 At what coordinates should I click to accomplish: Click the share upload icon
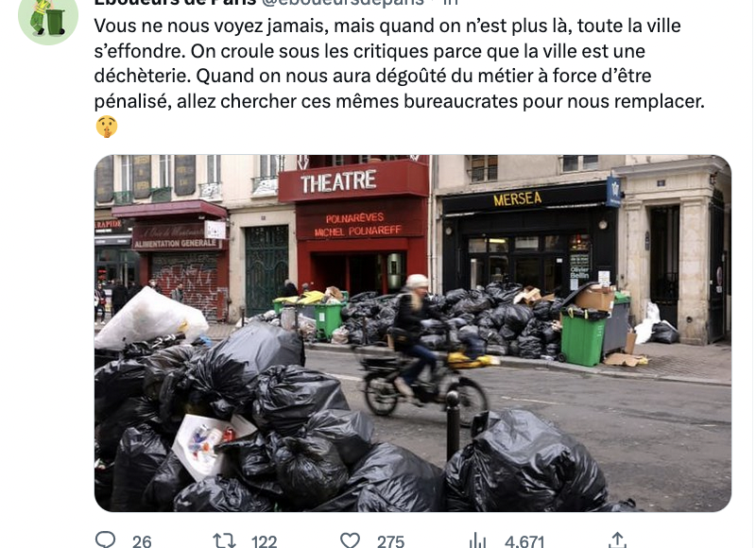(x=618, y=540)
